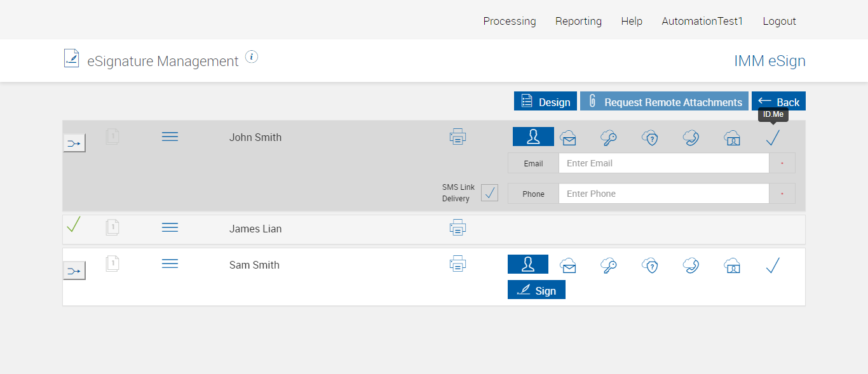Select email cloud authentication for John Smith
This screenshot has width=868, height=374.
tap(568, 138)
